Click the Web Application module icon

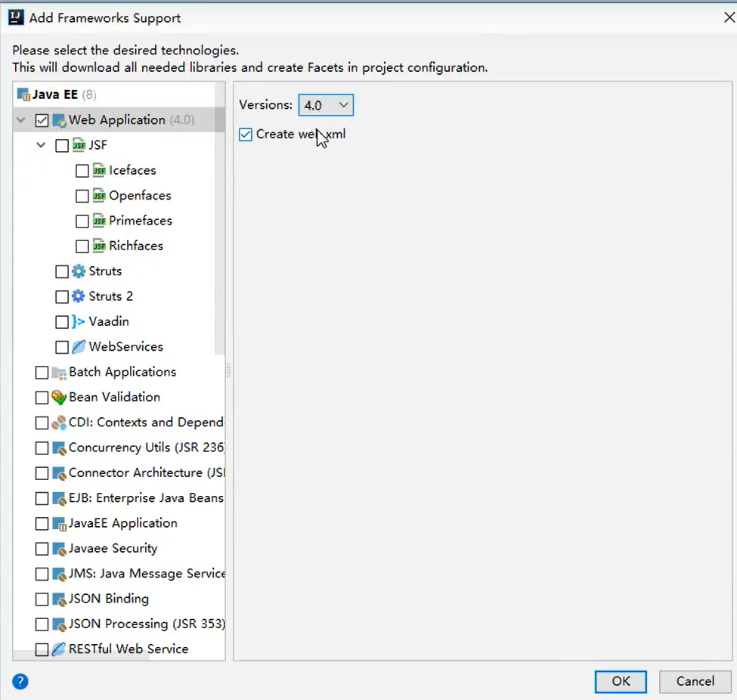59,120
